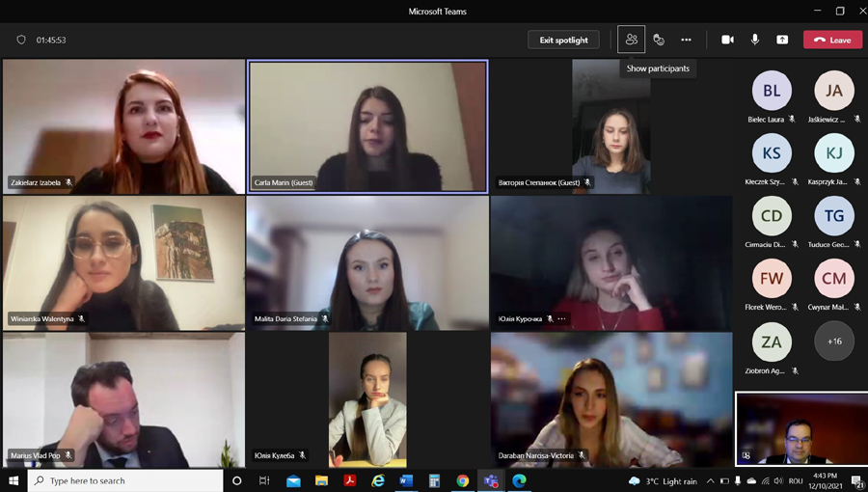Click the shield security icon beside timer
Viewport: 868px width, 492px height.
(x=21, y=40)
